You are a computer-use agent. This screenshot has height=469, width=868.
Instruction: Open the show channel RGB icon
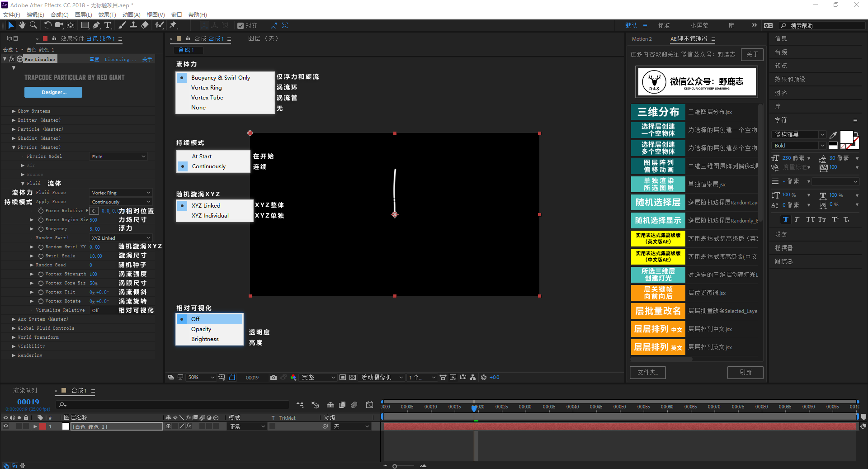point(293,377)
